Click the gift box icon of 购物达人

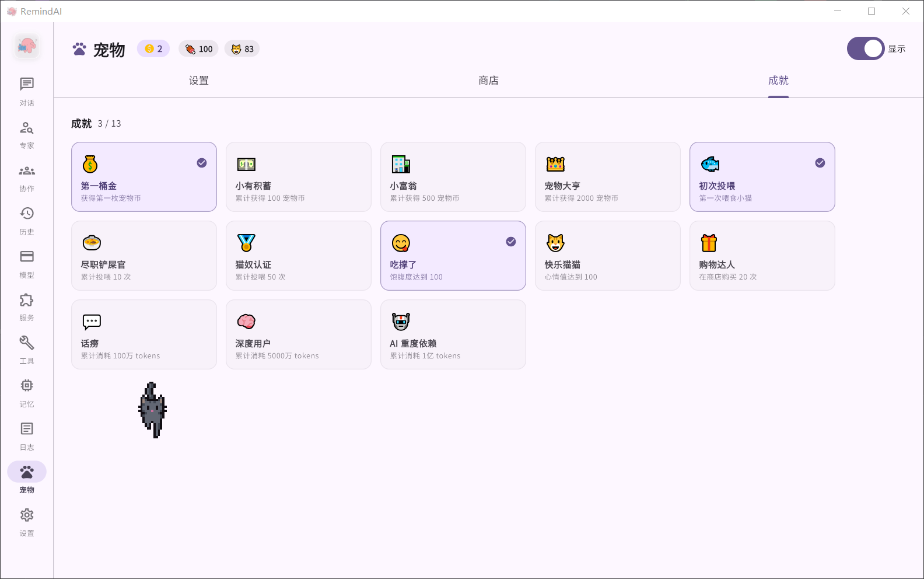[709, 243]
